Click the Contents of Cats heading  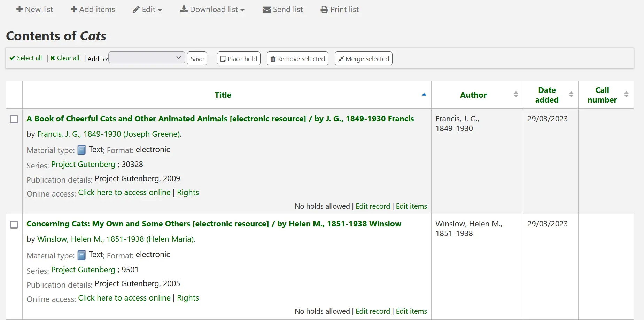[x=56, y=36]
